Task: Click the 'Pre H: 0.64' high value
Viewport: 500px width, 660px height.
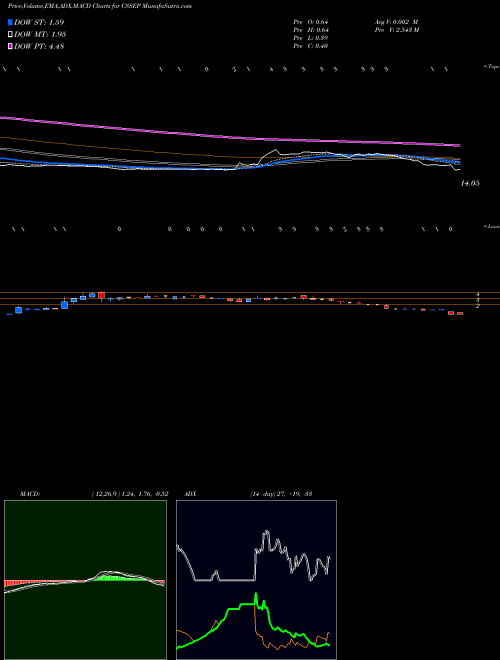Action: tap(311, 30)
